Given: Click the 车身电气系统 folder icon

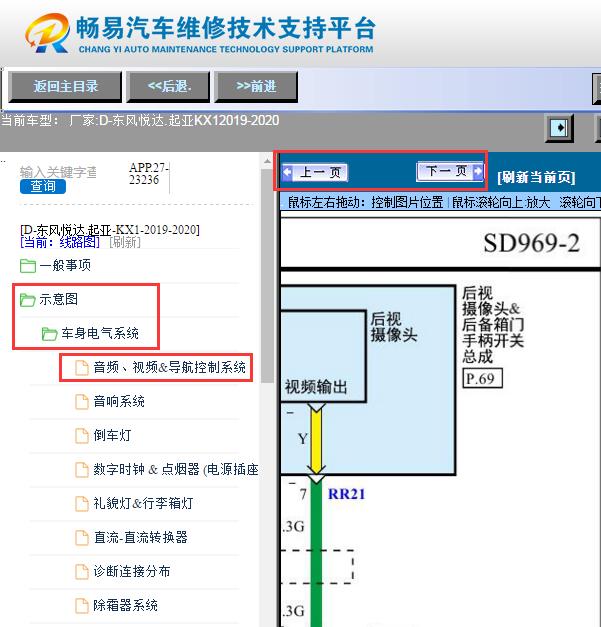Looking at the screenshot, I should coord(50,333).
